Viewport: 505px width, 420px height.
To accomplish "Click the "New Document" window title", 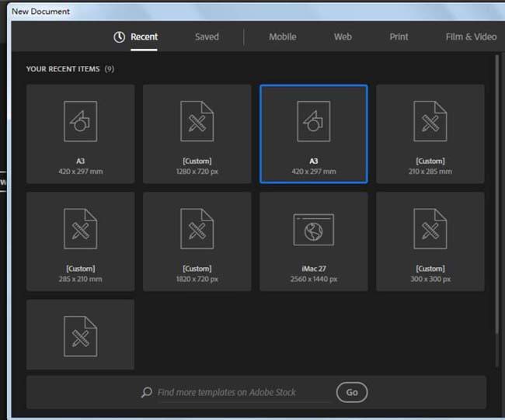I will [40, 12].
